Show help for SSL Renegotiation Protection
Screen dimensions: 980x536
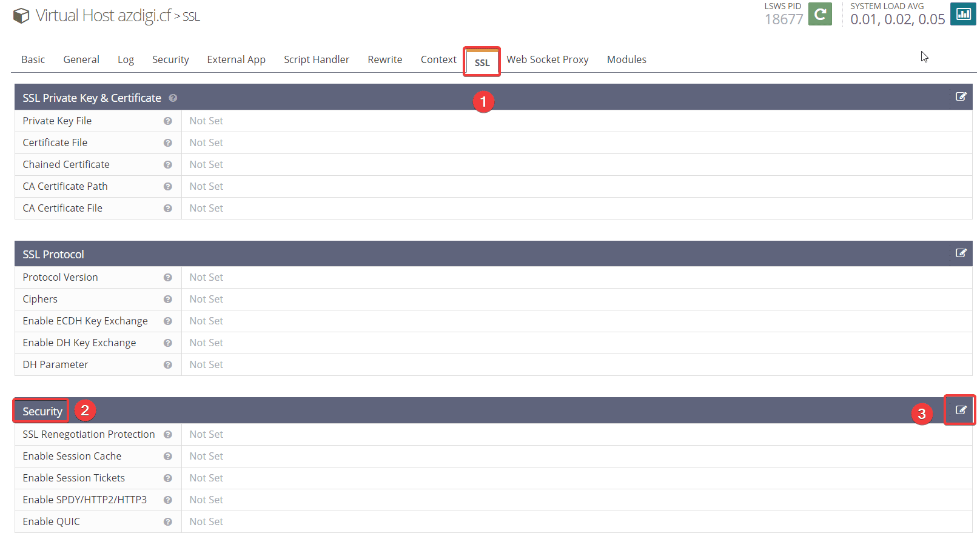click(168, 435)
